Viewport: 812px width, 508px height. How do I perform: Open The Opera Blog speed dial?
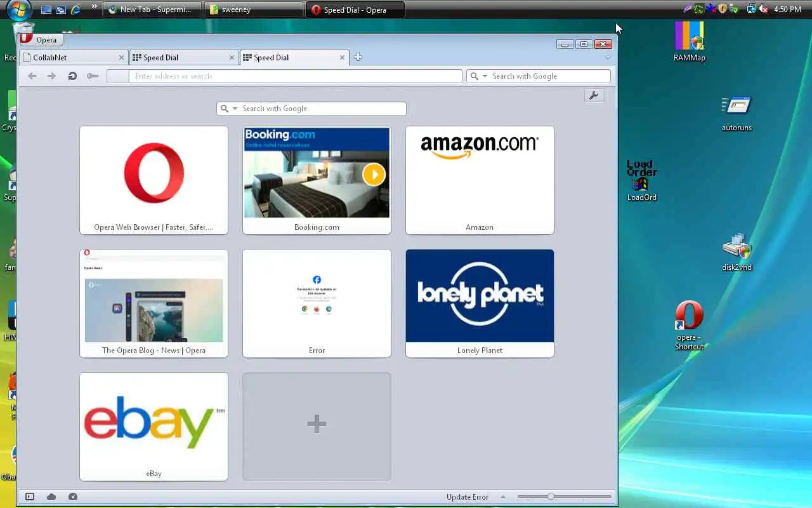point(154,304)
